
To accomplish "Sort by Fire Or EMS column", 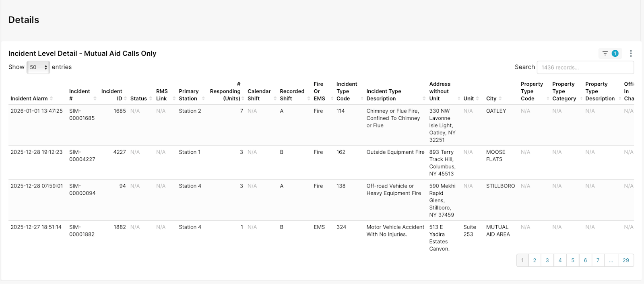I will [323, 91].
